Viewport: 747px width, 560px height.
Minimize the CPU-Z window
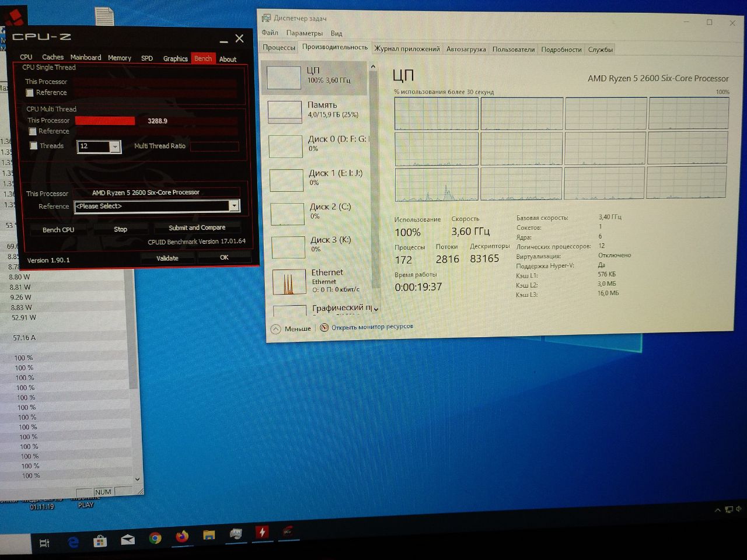click(224, 41)
